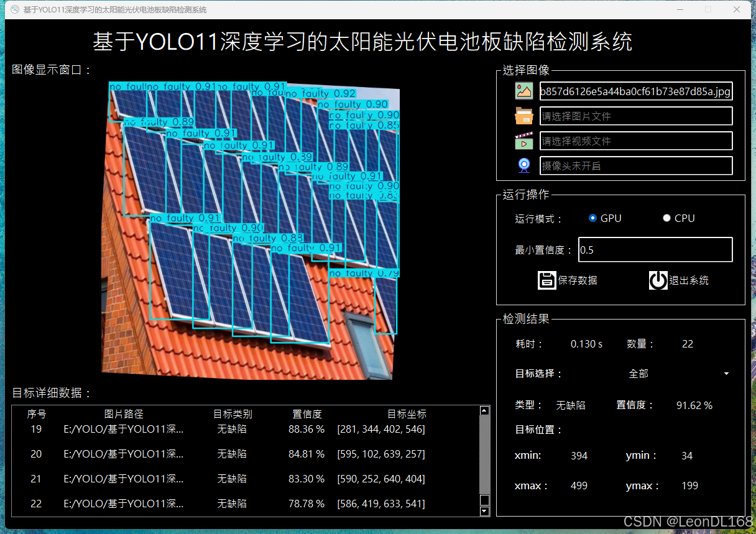
Task: Click the table scrollbar up arrow
Action: click(x=484, y=410)
